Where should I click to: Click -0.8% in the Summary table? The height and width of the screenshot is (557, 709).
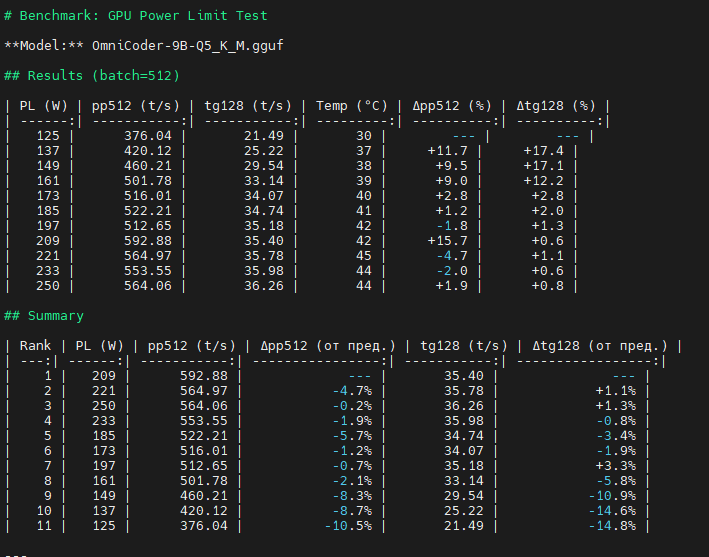(x=616, y=421)
